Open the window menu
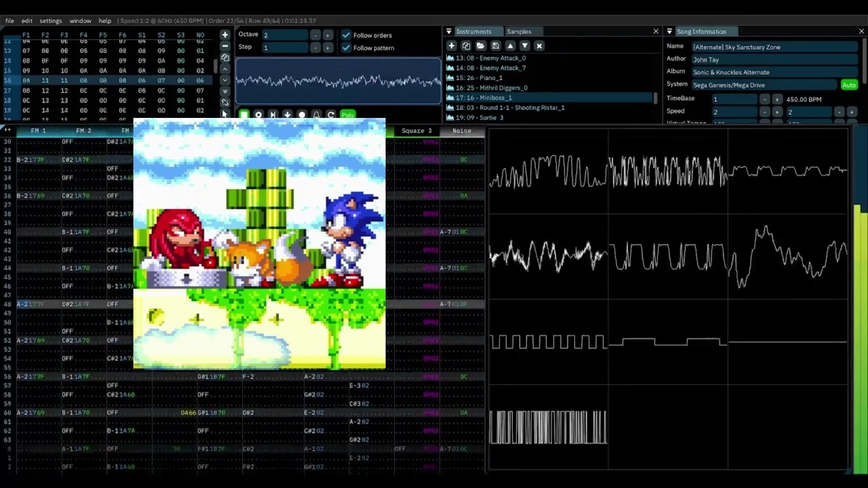This screenshot has height=488, width=868. (80, 21)
